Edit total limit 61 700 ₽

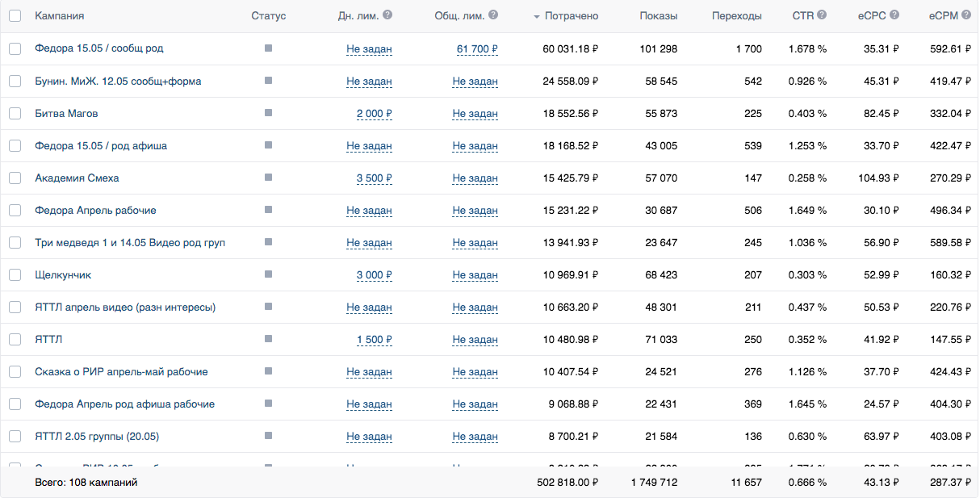click(477, 49)
